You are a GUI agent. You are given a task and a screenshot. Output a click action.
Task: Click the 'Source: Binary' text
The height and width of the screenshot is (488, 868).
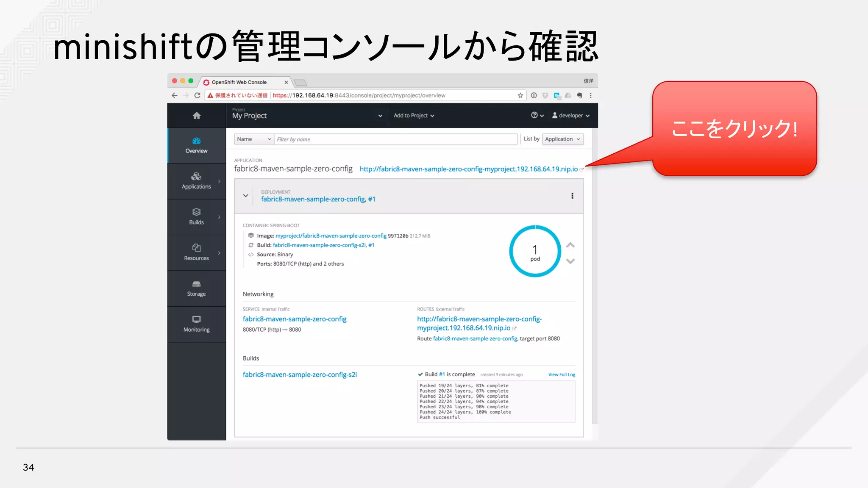(x=275, y=254)
